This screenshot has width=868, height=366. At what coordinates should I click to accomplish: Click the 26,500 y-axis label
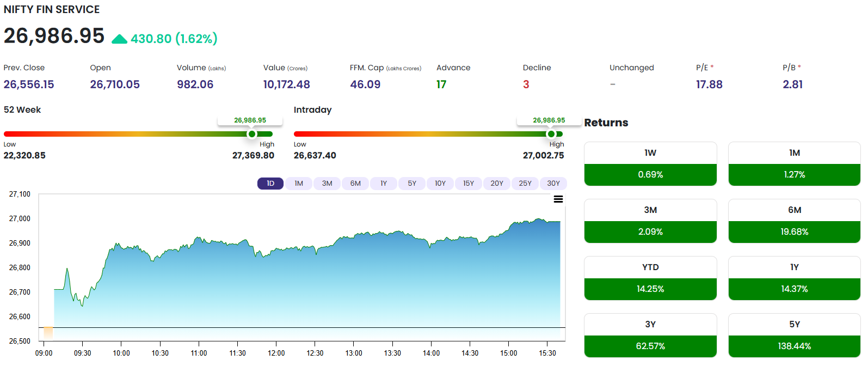[20, 341]
